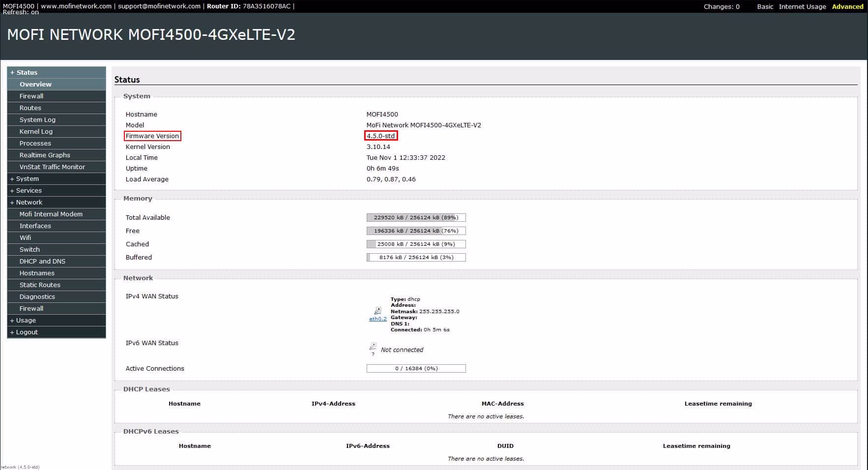Click the Firmware Version label
This screenshot has width=868, height=470.
[152, 136]
